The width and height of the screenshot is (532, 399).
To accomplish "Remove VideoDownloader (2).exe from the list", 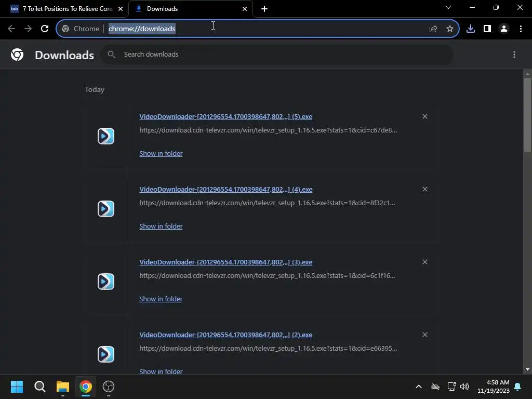I will (x=425, y=335).
